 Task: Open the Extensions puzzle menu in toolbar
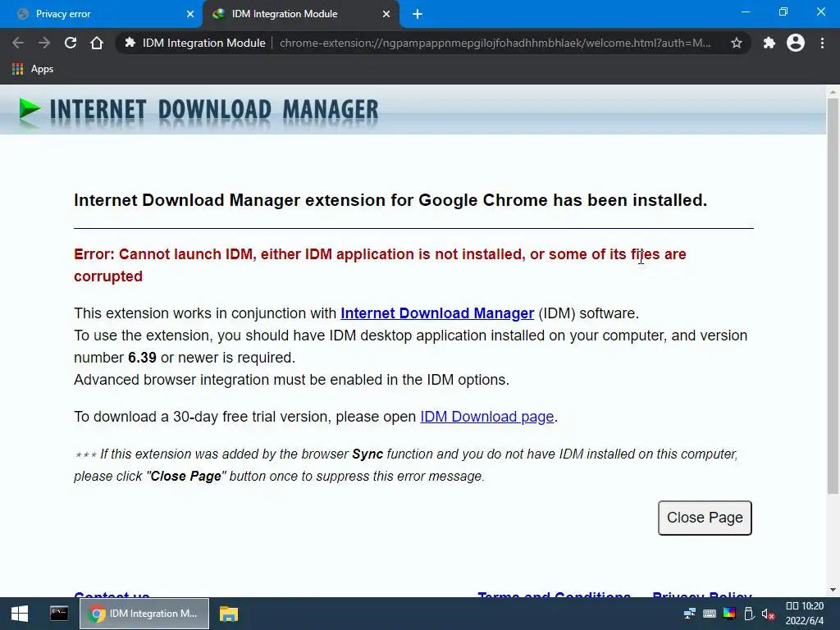click(x=769, y=43)
